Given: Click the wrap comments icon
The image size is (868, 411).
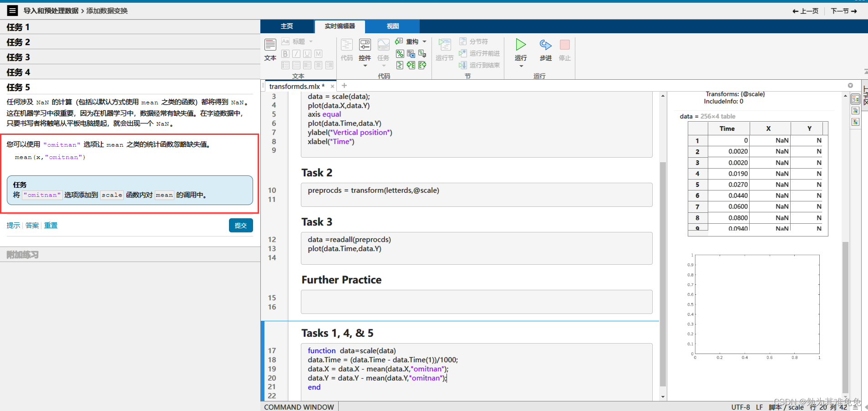Looking at the screenshot, I should (422, 54).
